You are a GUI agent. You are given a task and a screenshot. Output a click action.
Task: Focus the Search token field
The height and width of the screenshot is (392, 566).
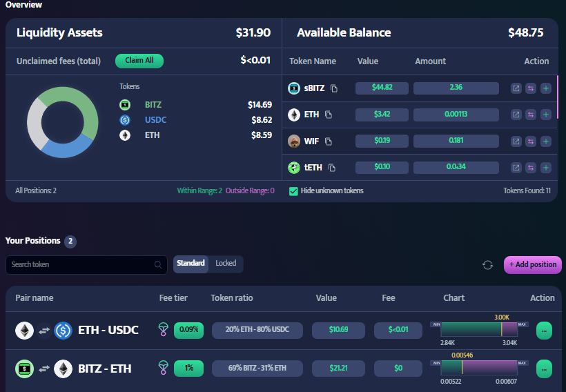86,265
